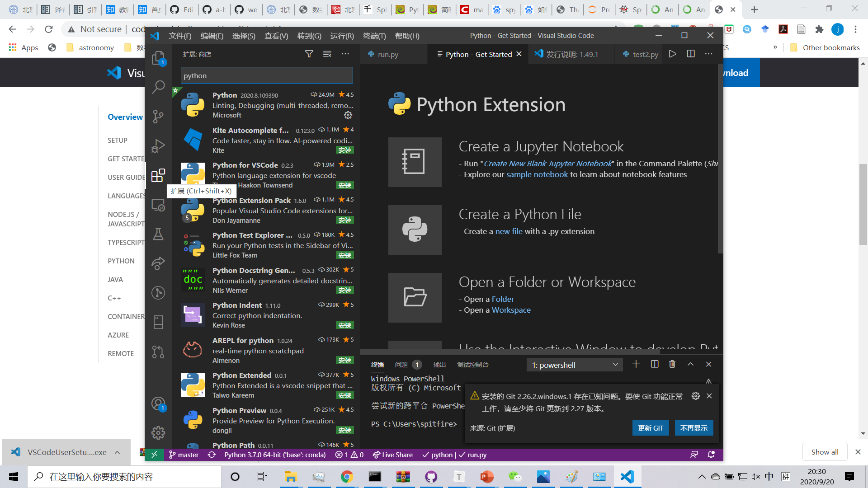Open the Explorer view in activity bar
This screenshot has height=488, width=868.
pos(158,58)
